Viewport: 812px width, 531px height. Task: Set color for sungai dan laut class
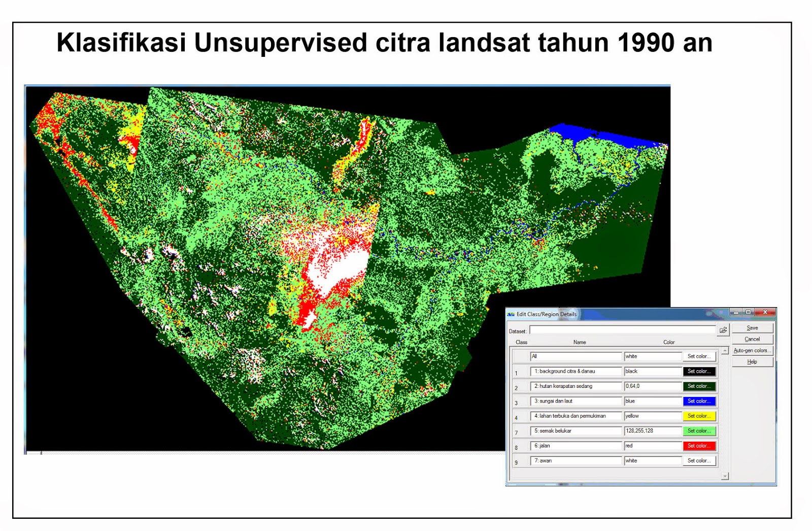[x=699, y=401]
